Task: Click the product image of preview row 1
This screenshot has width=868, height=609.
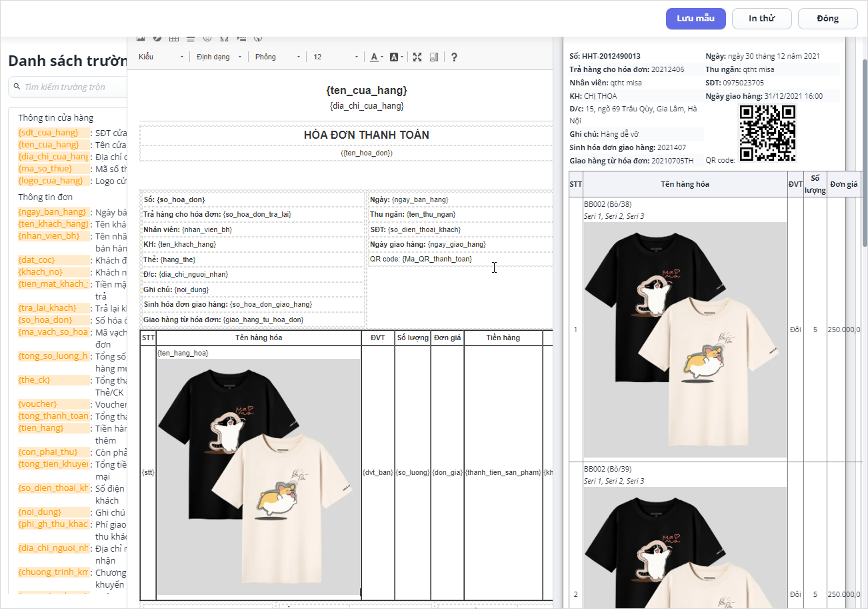Action: (x=685, y=340)
